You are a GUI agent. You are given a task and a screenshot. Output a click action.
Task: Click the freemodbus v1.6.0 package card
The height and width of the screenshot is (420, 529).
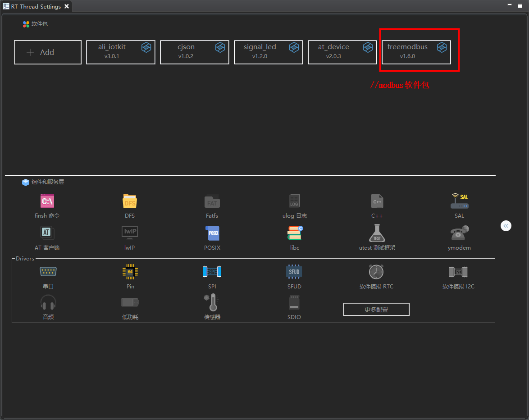(x=415, y=51)
